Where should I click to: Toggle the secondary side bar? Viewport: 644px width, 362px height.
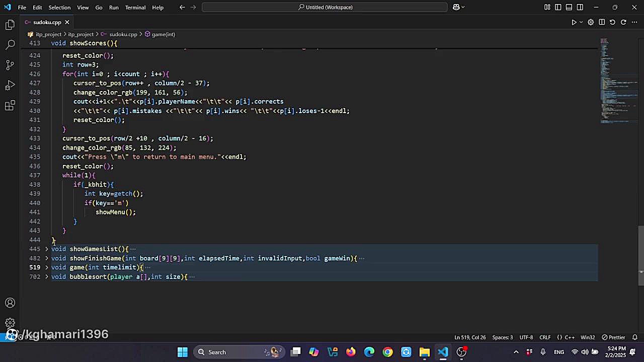click(x=580, y=7)
